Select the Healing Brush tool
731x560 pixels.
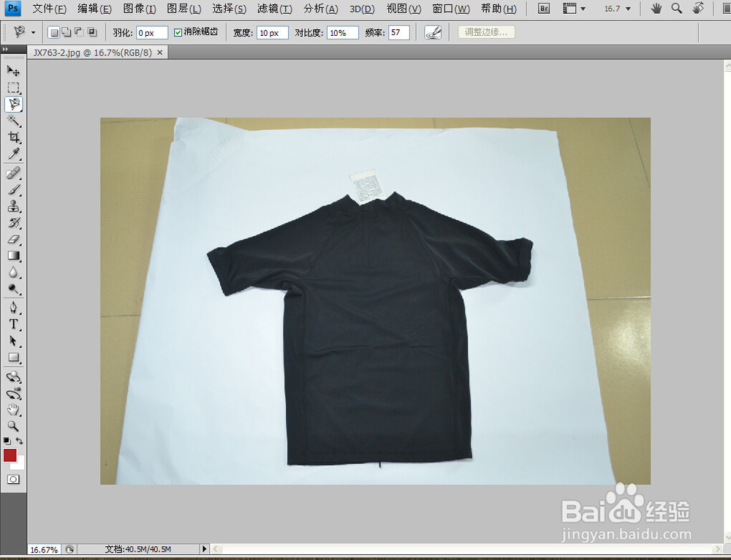[x=13, y=173]
